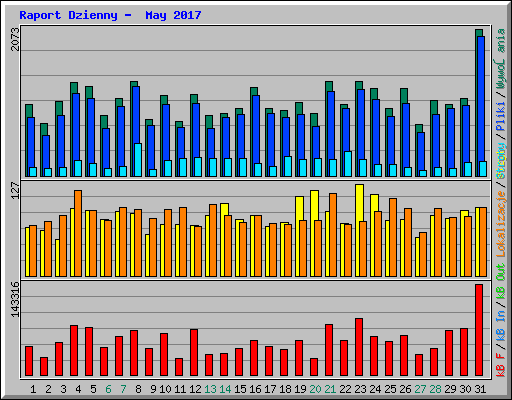Screen dimensions: 512x400
Task: Click the x-axis label for day 16
Action: [x=255, y=389]
